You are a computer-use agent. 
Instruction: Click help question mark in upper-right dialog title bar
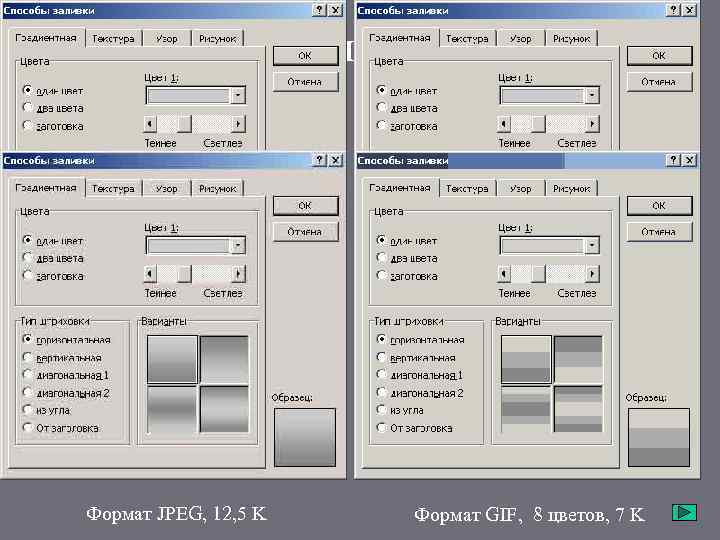[673, 10]
